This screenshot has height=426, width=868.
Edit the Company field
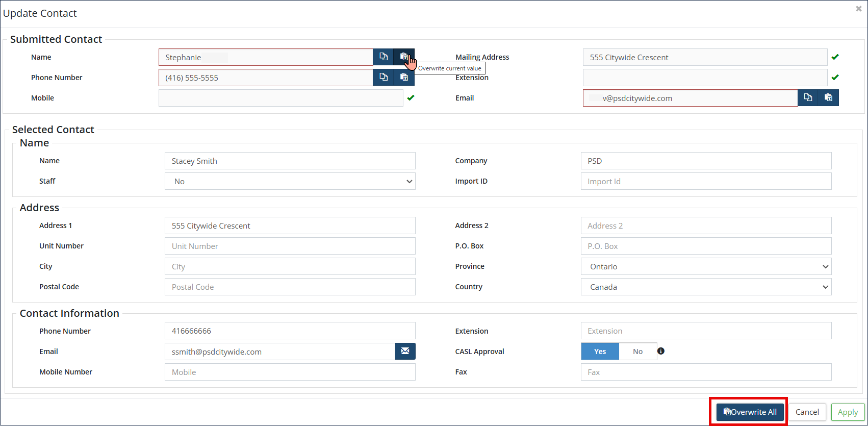click(706, 161)
